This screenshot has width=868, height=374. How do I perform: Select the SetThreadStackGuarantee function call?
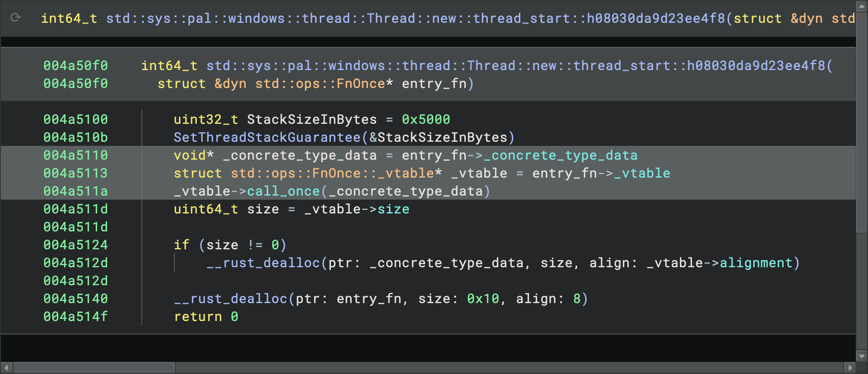(267, 137)
